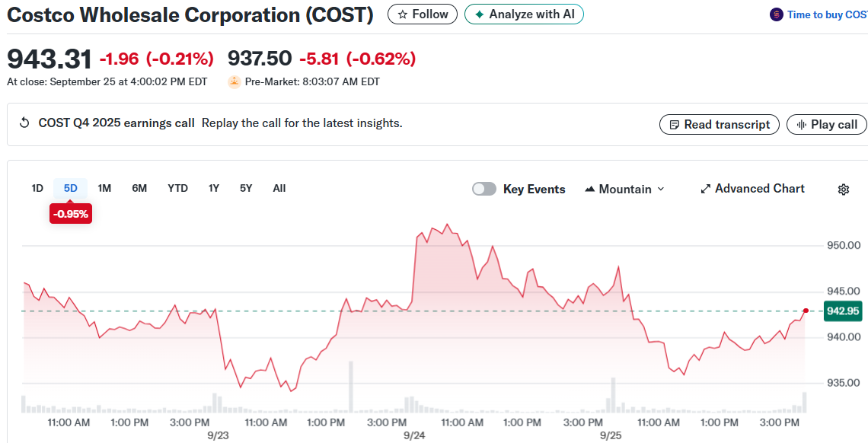Click the 950.00 price axis label
This screenshot has width=868, height=443.
[x=844, y=245]
